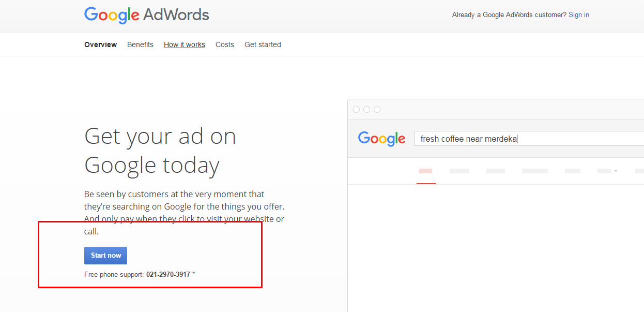Click the paragraph starting 'Be seen by customers'
The width and height of the screenshot is (644, 312).
[185, 213]
